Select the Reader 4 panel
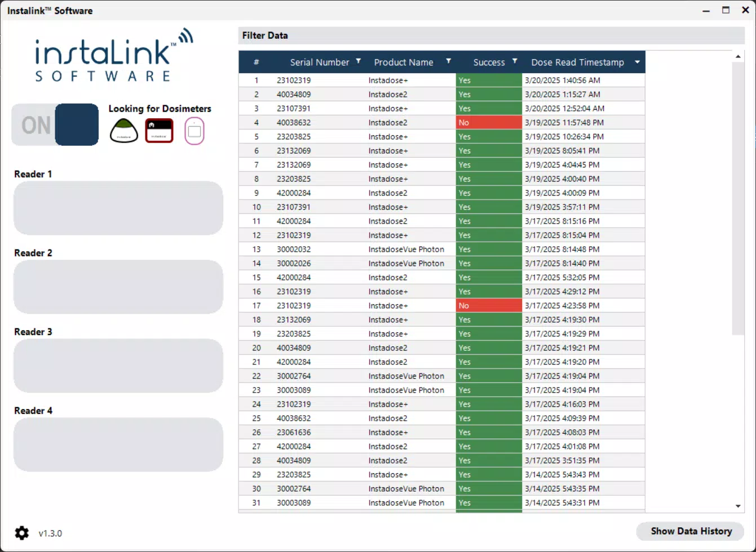The width and height of the screenshot is (756, 552). pyautogui.click(x=118, y=444)
